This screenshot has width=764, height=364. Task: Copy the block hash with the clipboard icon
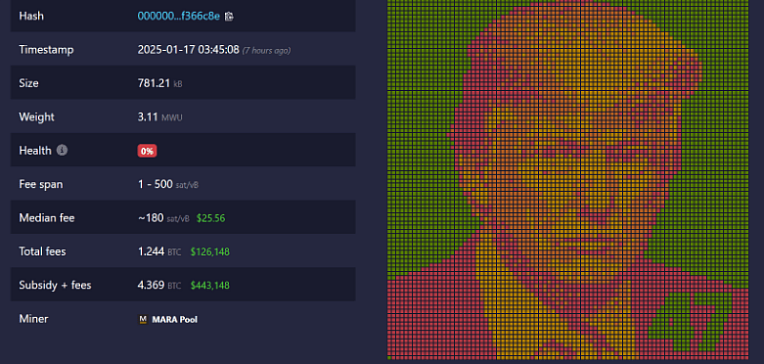click(x=229, y=17)
